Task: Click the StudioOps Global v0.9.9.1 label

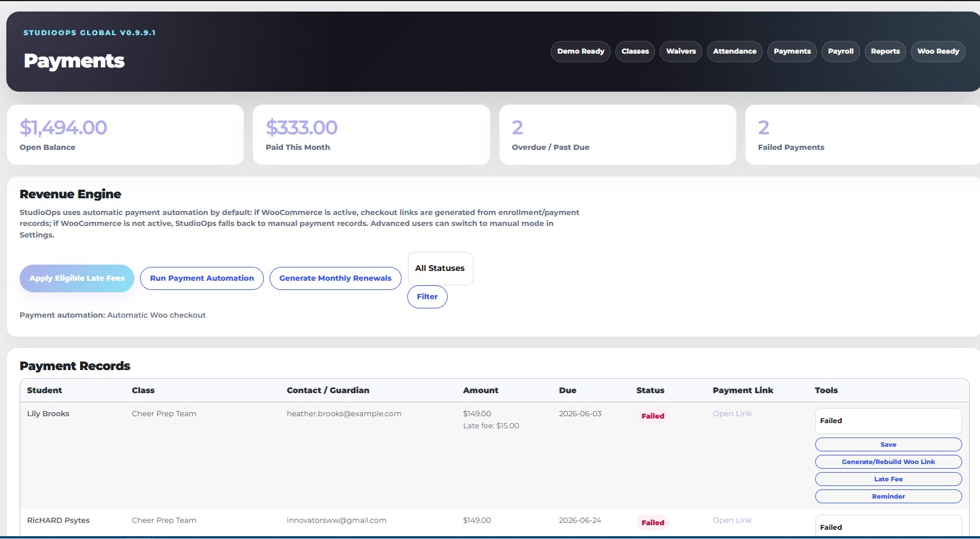Action: pyautogui.click(x=89, y=33)
